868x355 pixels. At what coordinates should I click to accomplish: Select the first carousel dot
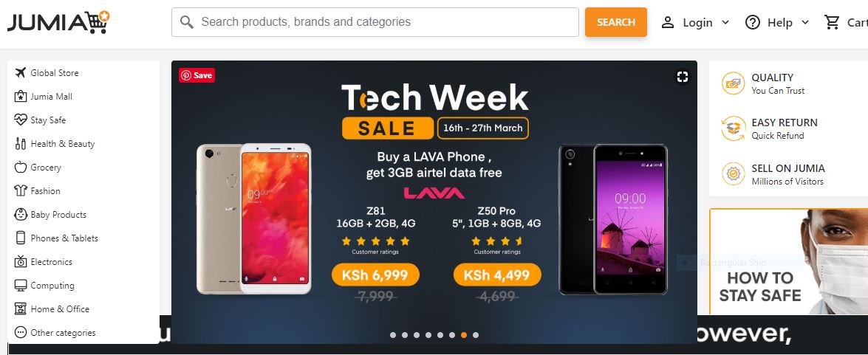coord(393,334)
